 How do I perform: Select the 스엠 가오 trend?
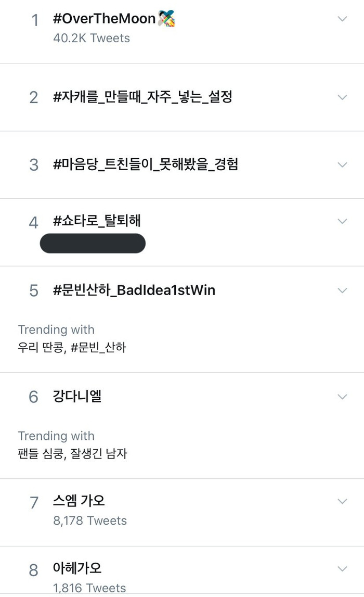79,501
